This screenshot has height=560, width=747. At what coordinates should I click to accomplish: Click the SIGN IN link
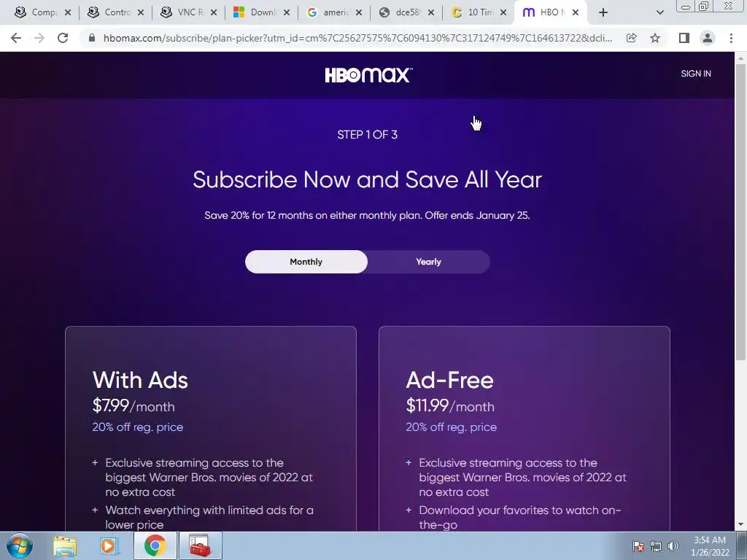click(695, 74)
